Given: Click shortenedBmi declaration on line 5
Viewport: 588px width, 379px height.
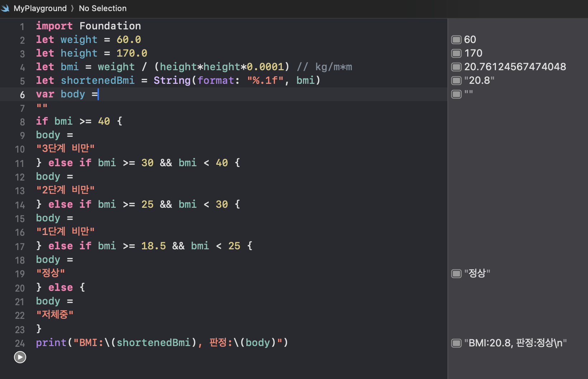Looking at the screenshot, I should click(98, 80).
